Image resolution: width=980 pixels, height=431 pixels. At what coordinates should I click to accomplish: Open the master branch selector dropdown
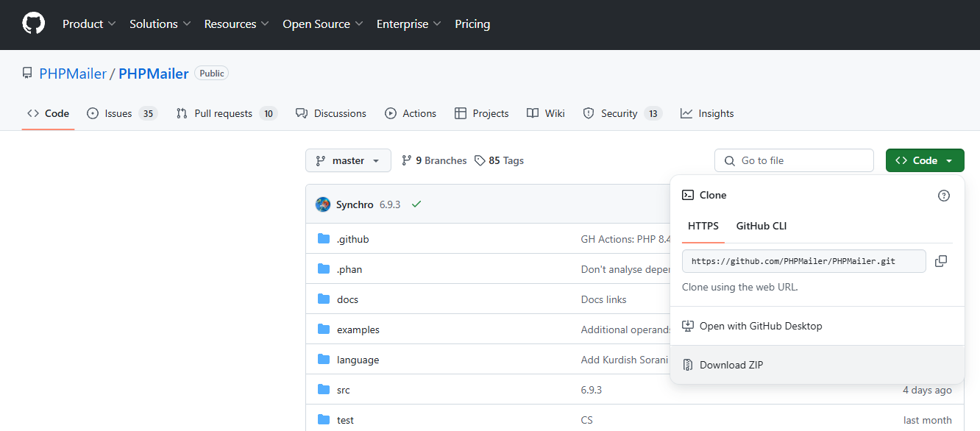(348, 160)
